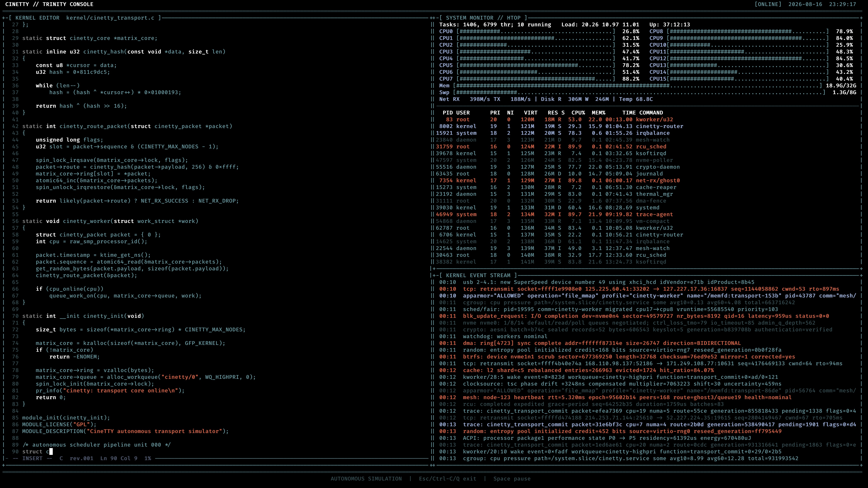Click the [ONLINE] status indicator
868x488 pixels.
(768, 4)
